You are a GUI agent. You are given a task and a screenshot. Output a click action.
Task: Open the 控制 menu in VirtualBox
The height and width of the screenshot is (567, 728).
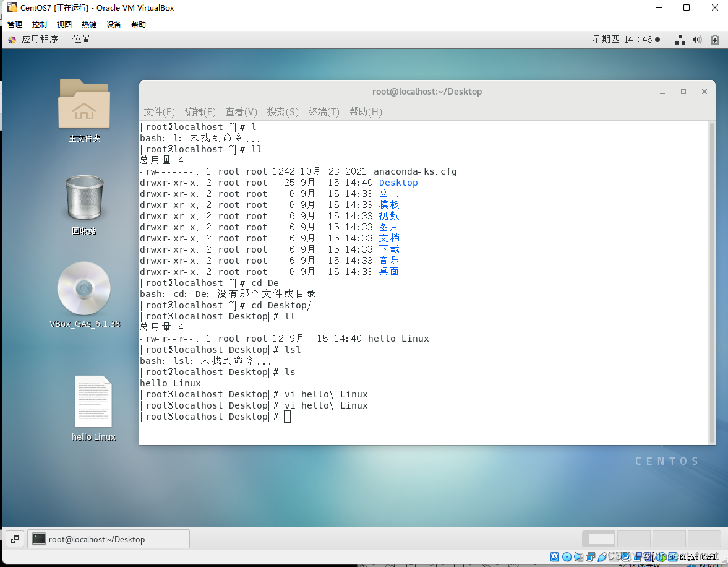40,25
